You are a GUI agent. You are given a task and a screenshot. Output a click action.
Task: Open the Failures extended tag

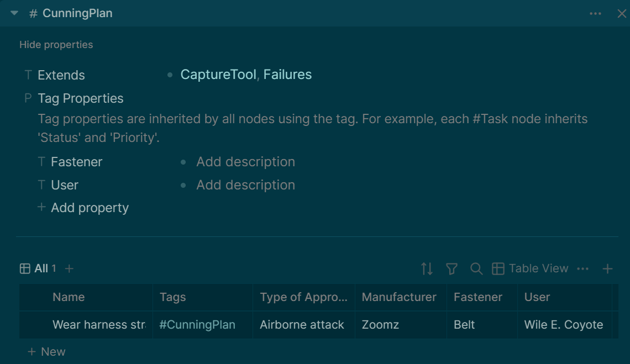(x=287, y=75)
